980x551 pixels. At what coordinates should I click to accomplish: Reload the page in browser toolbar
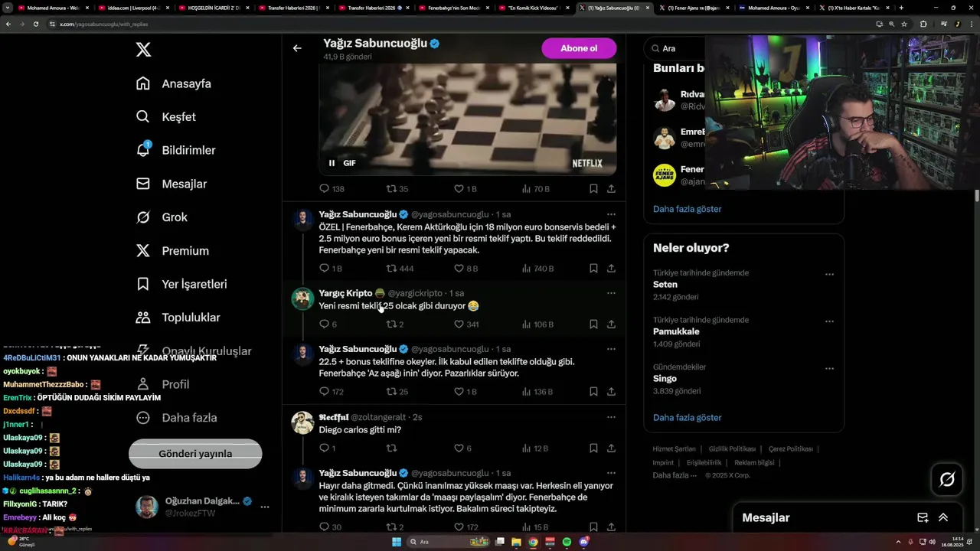(35, 24)
